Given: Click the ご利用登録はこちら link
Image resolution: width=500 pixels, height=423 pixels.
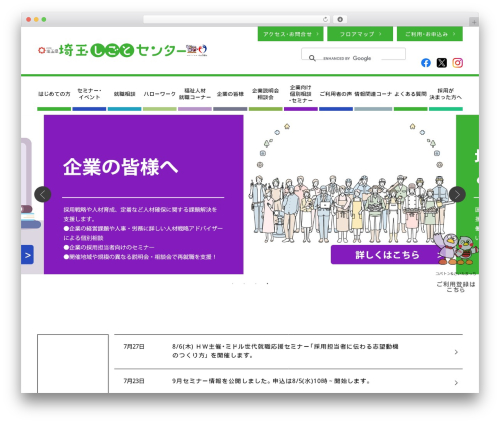Looking at the screenshot, I should (456, 287).
